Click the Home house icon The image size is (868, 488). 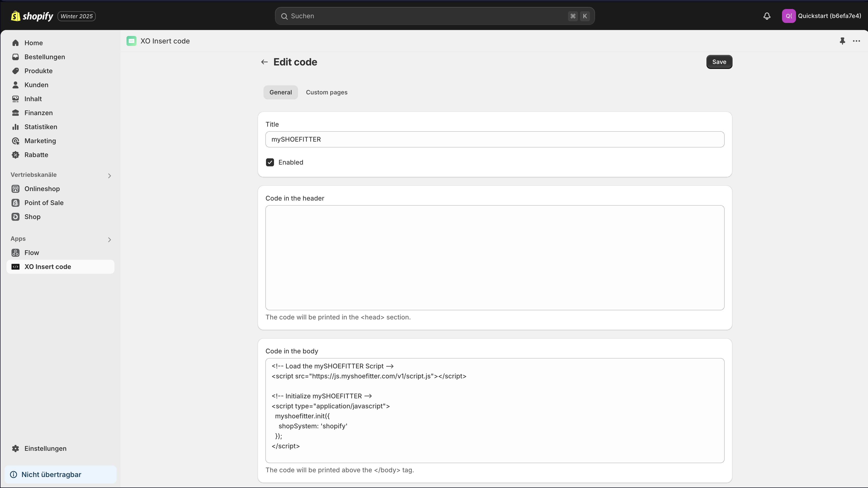tap(15, 43)
